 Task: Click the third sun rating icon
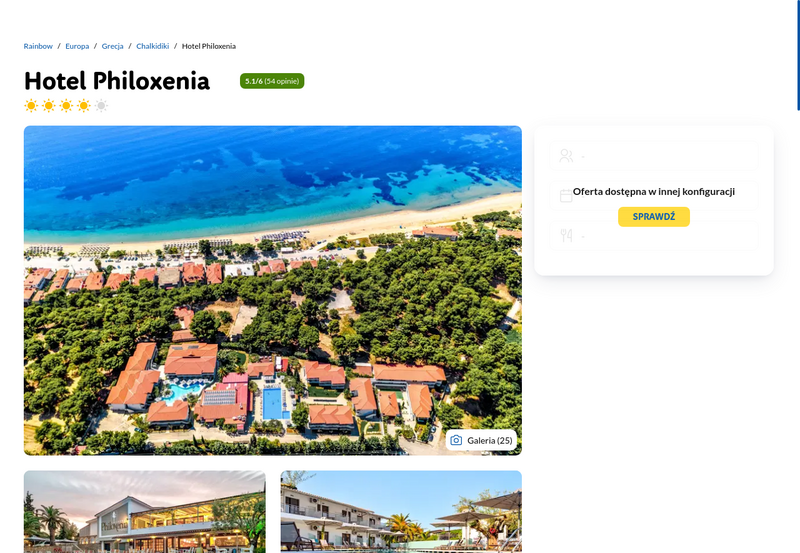66,106
